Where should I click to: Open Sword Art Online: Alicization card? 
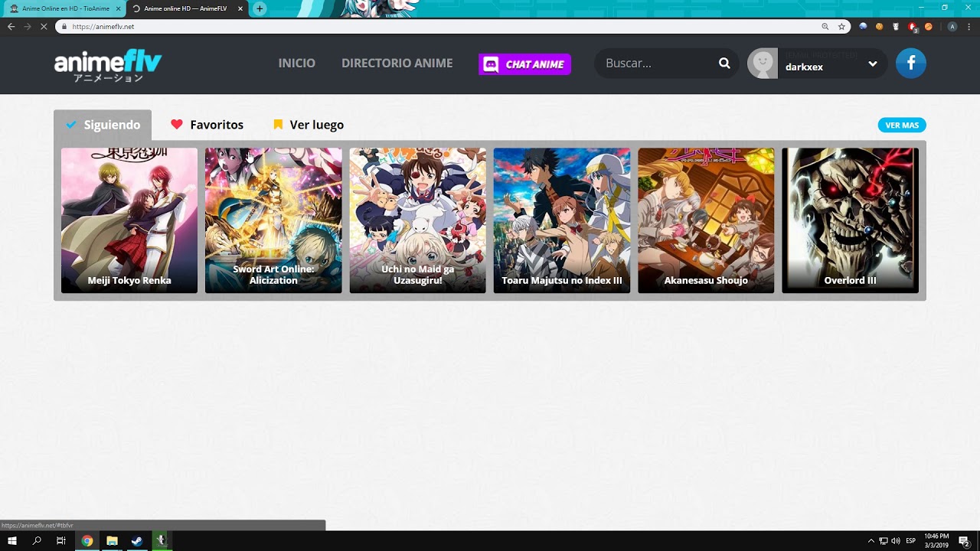pyautogui.click(x=273, y=220)
